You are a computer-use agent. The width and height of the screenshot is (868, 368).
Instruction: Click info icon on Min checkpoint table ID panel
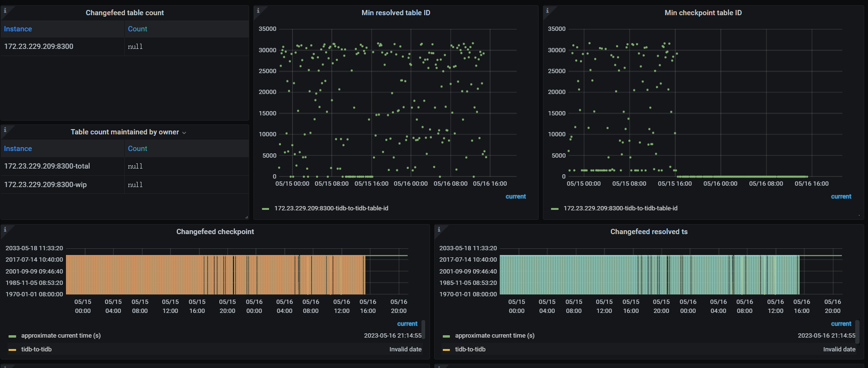point(547,10)
